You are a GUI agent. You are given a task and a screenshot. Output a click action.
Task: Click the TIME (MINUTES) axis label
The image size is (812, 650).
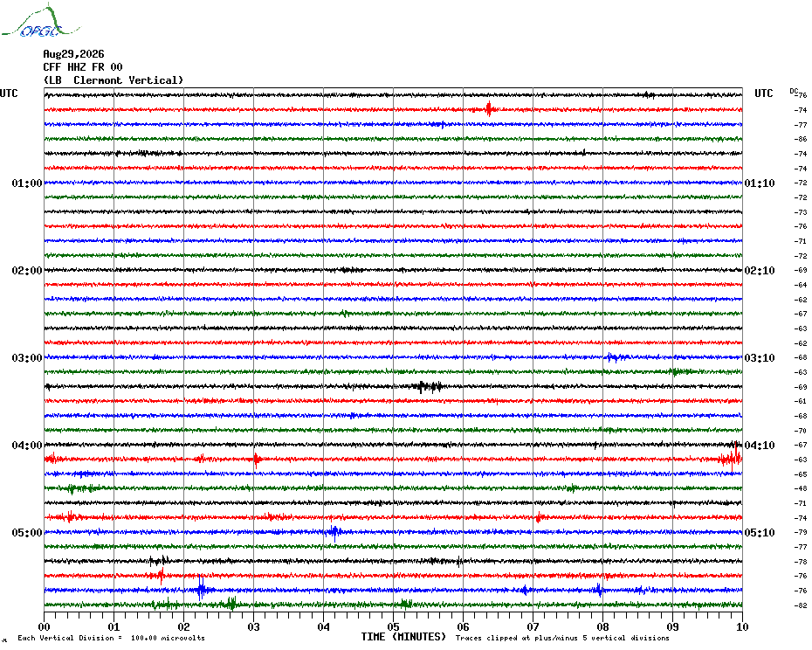tap(403, 637)
